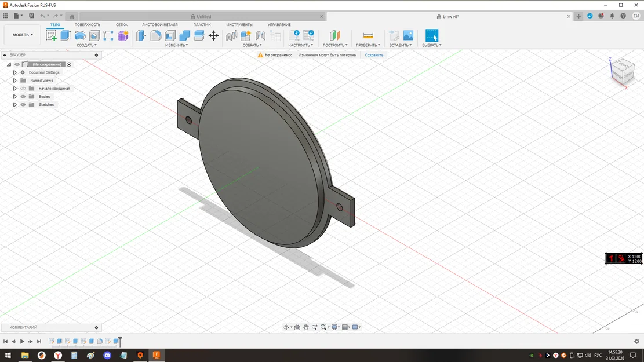Open Fusion 360 from the Windows taskbar

coord(157,355)
